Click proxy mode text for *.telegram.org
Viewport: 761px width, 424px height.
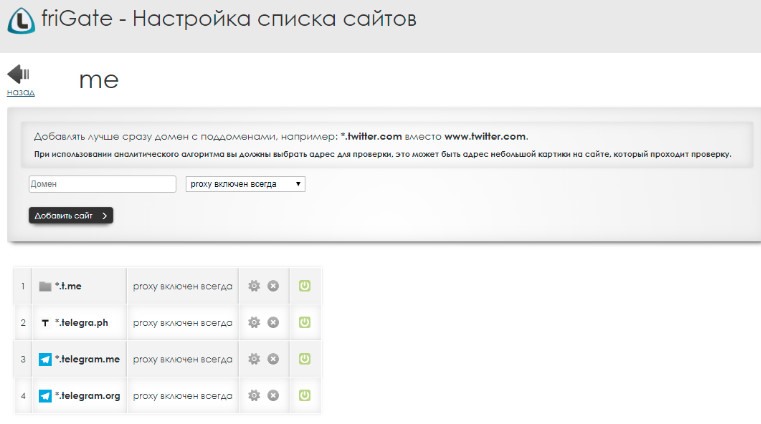[182, 396]
